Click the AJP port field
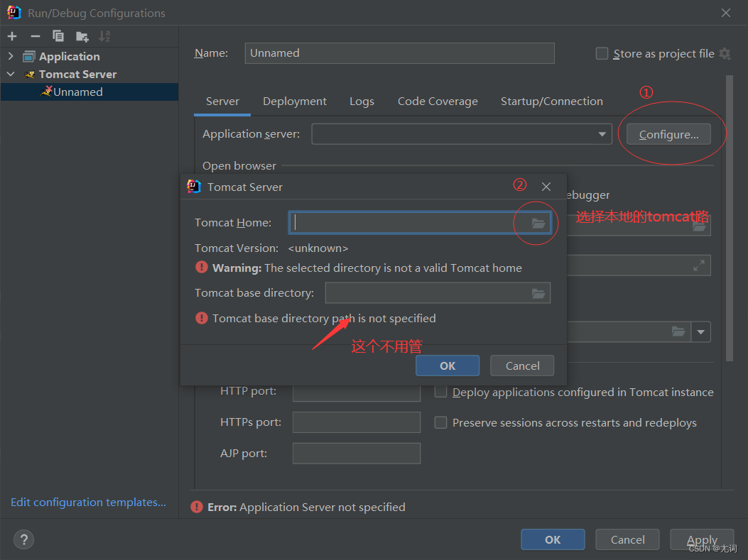Screen dimensions: 748x560 (357, 454)
